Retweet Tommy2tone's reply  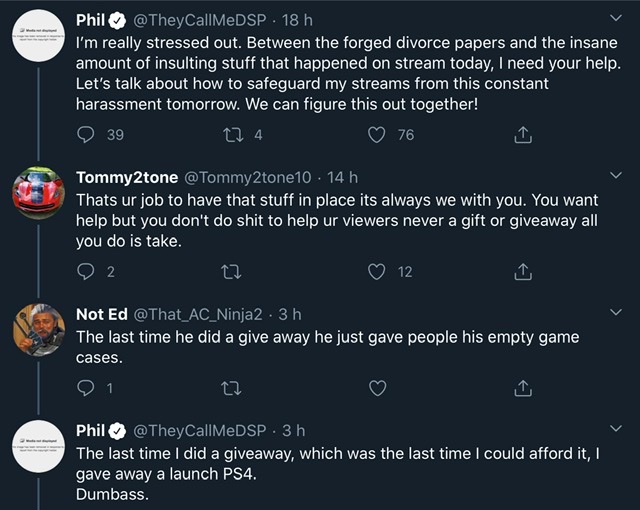[231, 272]
